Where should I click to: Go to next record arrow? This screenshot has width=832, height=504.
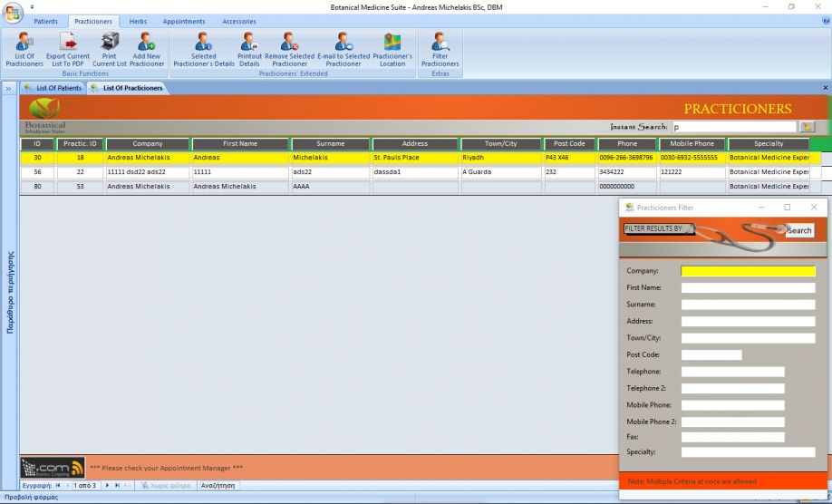point(107,486)
